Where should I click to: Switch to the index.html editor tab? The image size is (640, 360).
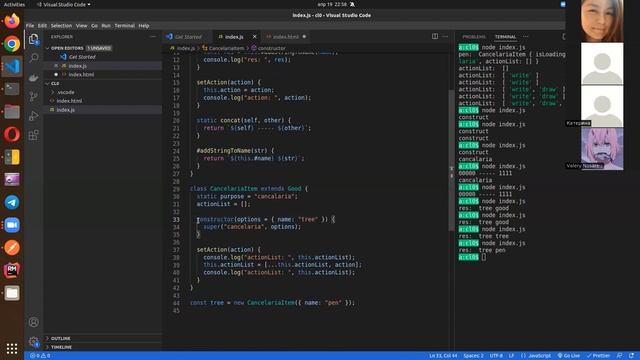click(x=285, y=37)
